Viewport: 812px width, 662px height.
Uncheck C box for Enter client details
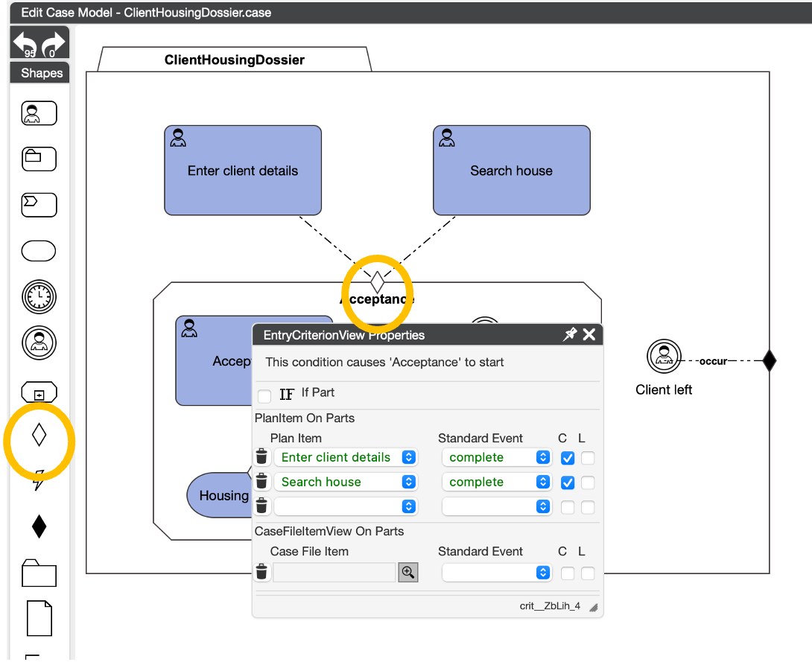(568, 458)
